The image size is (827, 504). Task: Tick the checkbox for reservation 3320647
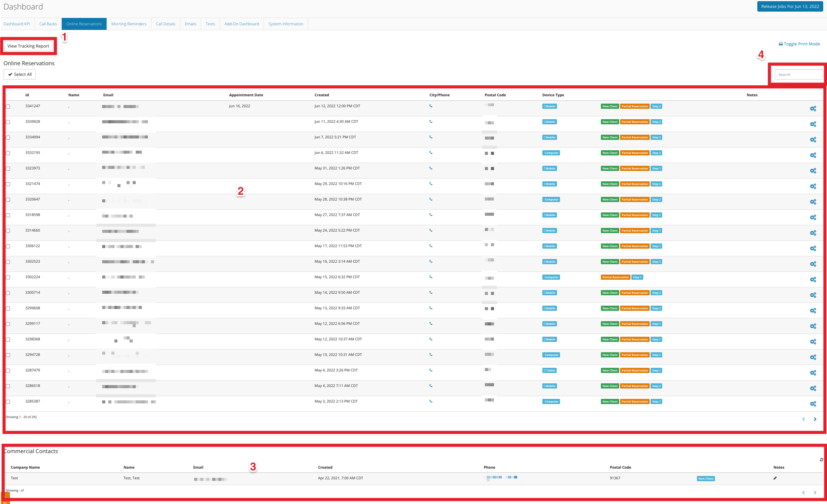pos(8,200)
